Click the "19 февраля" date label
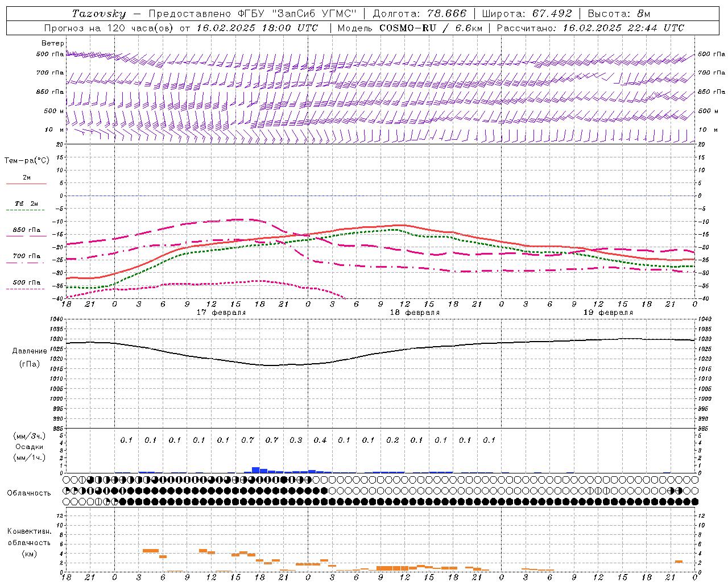 click(608, 313)
